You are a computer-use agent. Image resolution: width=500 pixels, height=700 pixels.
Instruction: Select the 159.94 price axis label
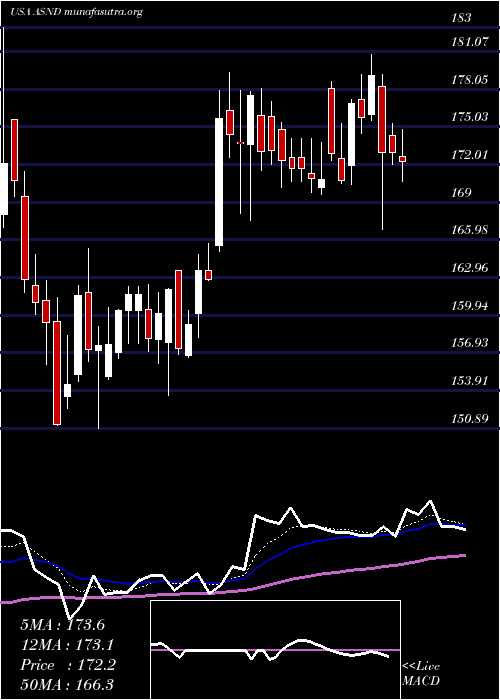coord(469,306)
